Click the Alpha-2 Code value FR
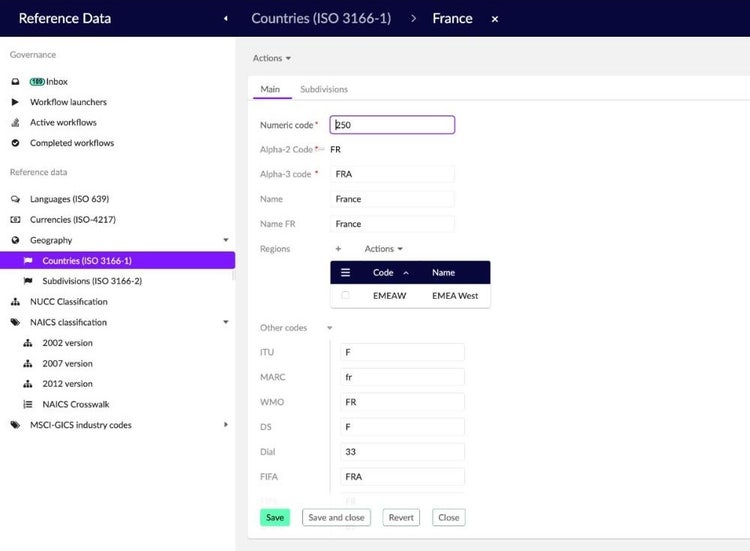Viewport: 750px width, 551px height. [x=335, y=150]
